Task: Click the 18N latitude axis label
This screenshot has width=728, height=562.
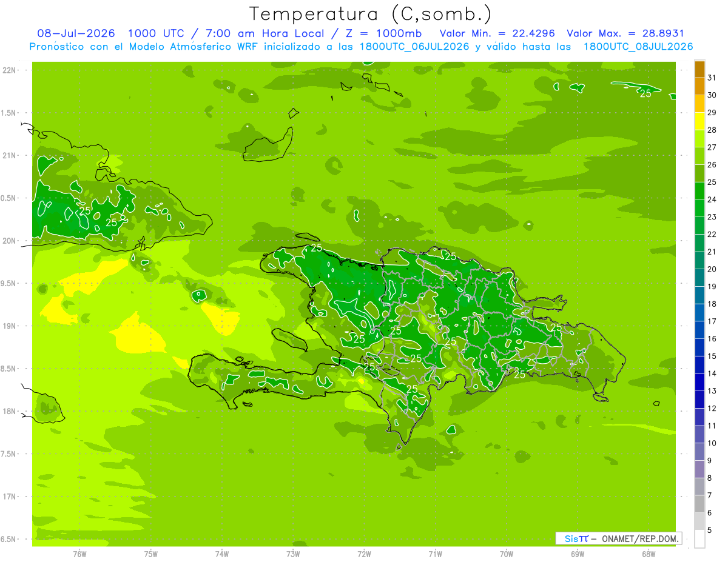Action: [x=9, y=411]
